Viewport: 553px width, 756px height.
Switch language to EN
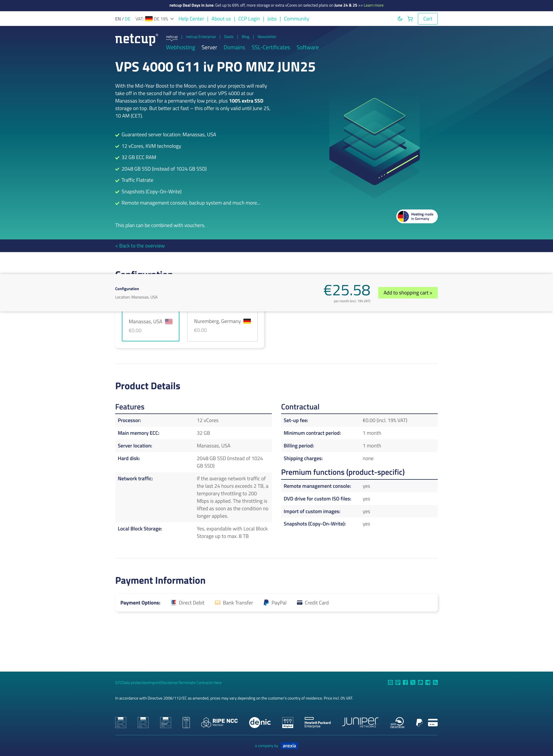pos(118,19)
